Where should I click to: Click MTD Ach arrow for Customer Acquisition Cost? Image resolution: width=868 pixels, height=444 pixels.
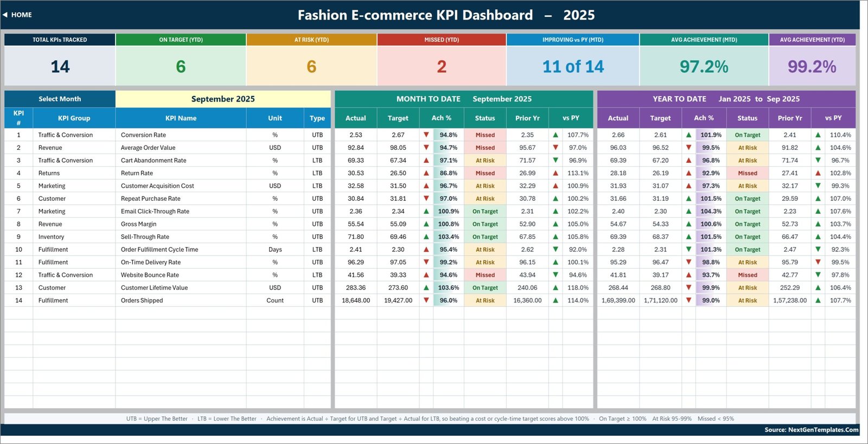[426, 186]
